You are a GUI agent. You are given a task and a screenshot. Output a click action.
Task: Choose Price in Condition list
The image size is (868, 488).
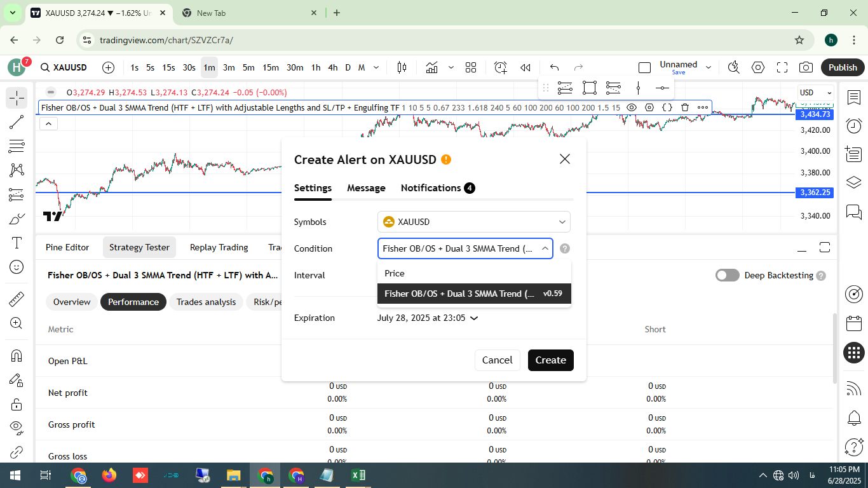coord(474,273)
